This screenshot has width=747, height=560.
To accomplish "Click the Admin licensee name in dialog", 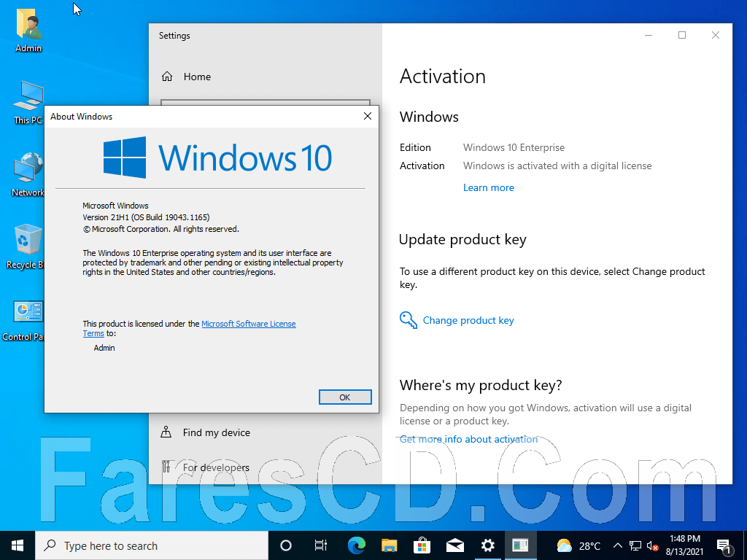I will (104, 348).
